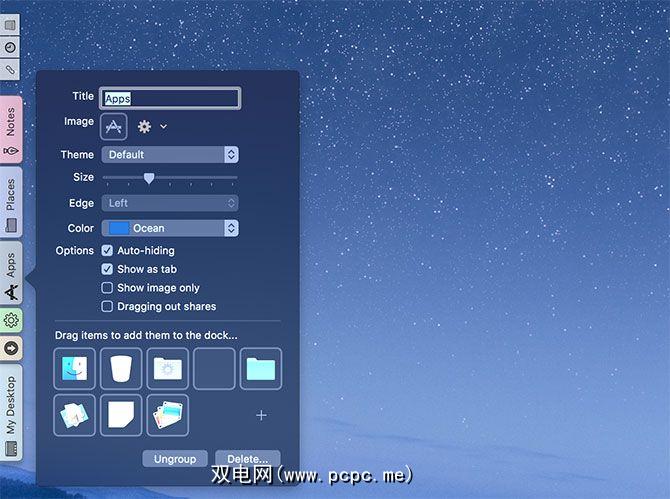The height and width of the screenshot is (499, 670).
Task: Open the Apps tab on the edge
Action: click(11, 273)
